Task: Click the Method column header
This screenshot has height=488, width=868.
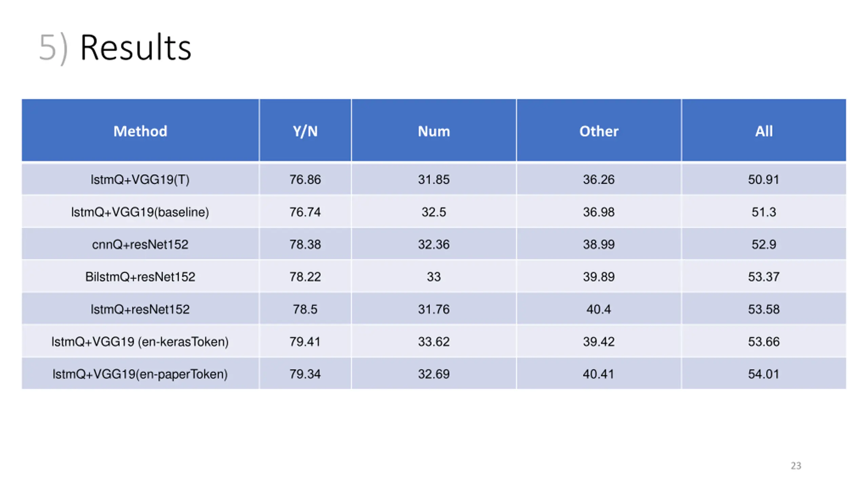Action: pyautogui.click(x=140, y=130)
